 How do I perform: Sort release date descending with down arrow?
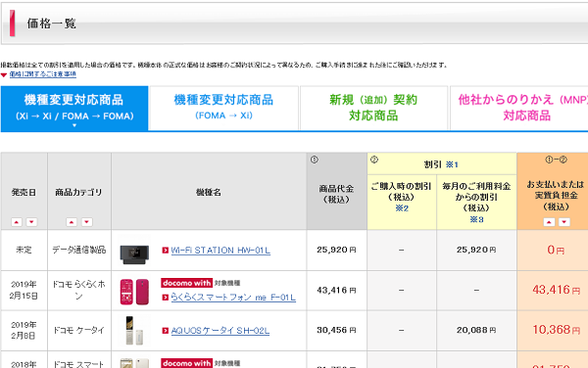pyautogui.click(x=31, y=222)
